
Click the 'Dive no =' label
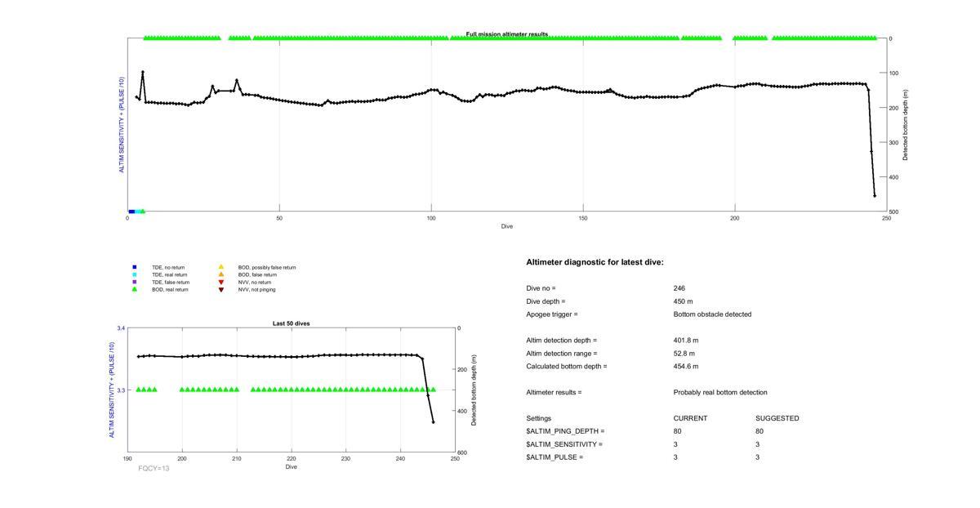coord(541,288)
